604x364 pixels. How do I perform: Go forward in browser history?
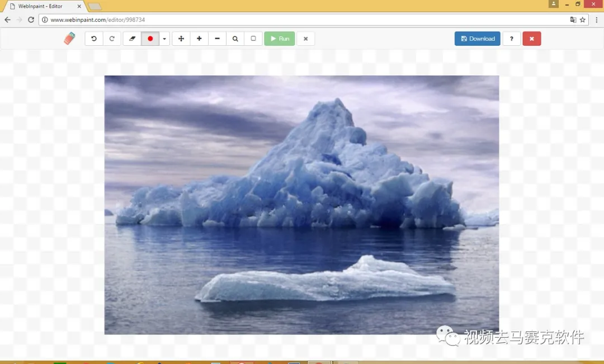click(x=19, y=20)
